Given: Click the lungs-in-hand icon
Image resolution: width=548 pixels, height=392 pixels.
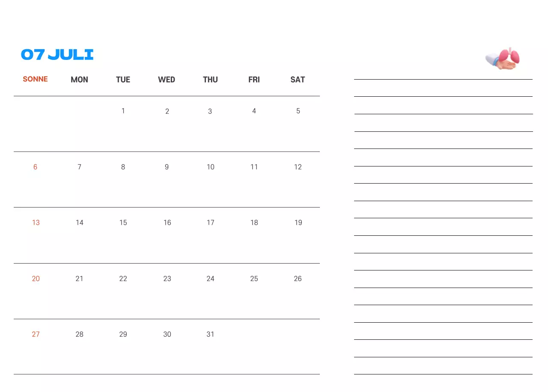Looking at the screenshot, I should pyautogui.click(x=503, y=58).
